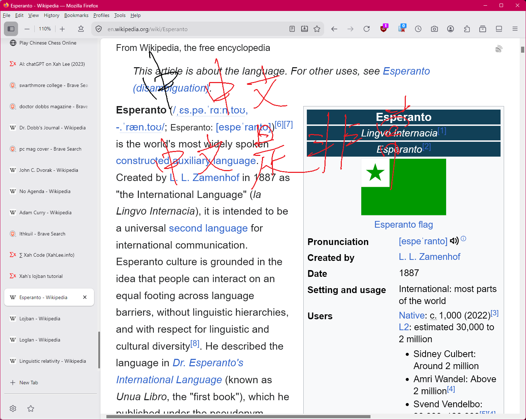
Task: Switch to No Agenda Wikipedia tab
Action: click(49, 191)
